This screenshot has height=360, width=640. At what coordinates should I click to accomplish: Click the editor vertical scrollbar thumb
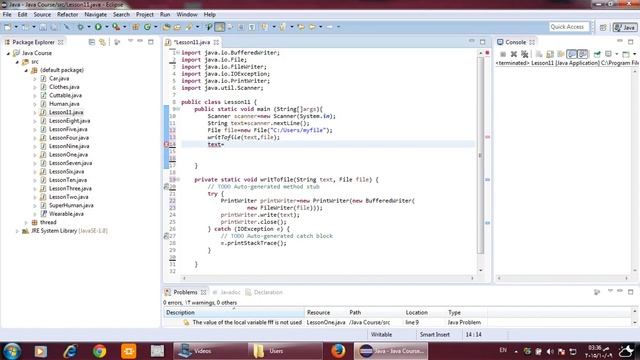point(481,155)
